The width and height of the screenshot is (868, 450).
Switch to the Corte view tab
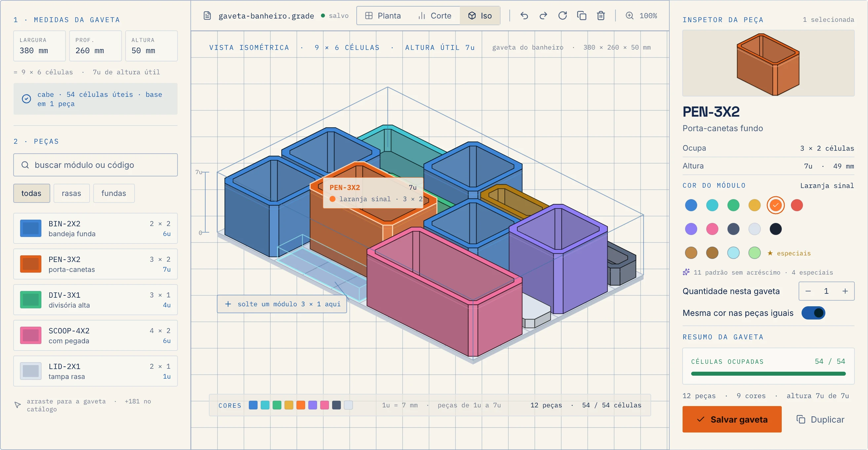(435, 16)
